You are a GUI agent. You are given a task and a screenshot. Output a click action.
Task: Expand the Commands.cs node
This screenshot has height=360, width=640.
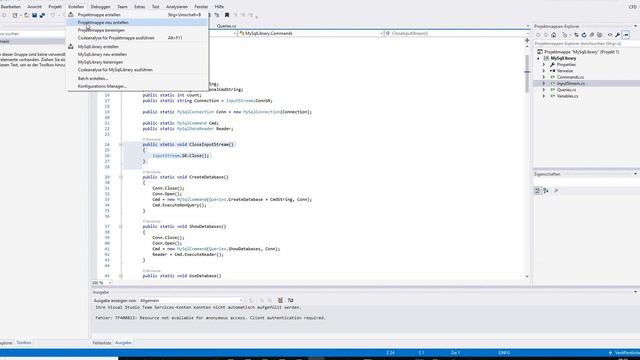tap(544, 77)
